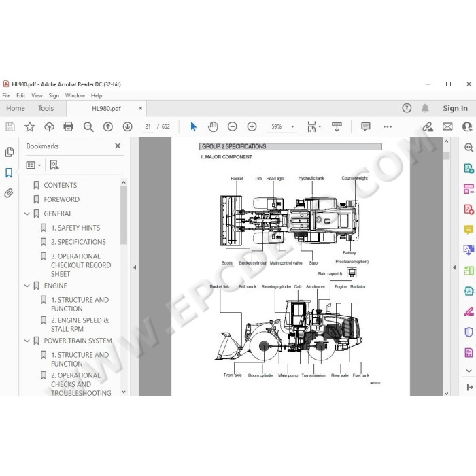Open more tools ellipsis

coord(388,126)
